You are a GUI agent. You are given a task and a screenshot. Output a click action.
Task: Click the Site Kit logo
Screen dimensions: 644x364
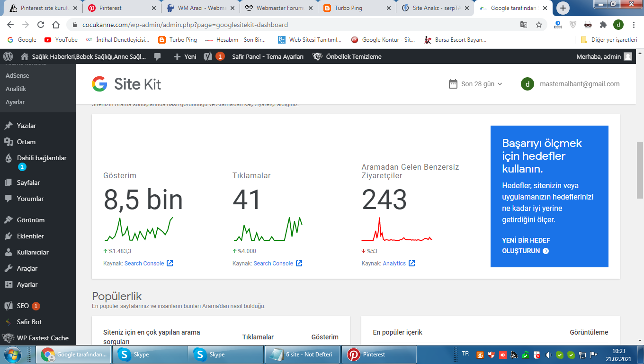pyautogui.click(x=126, y=84)
